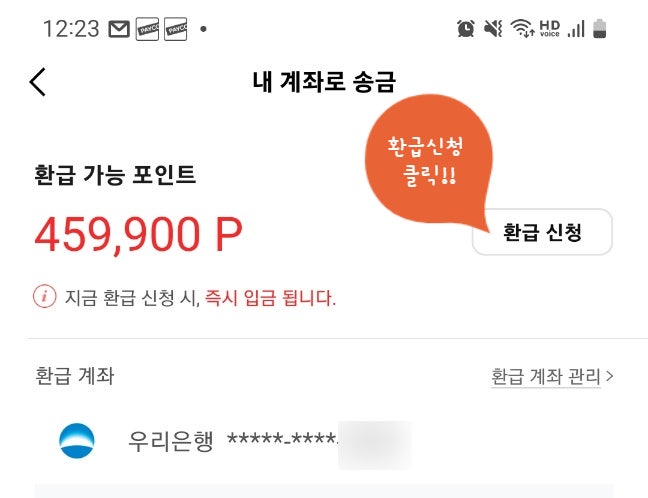Tap the first PAYCO notification icon
Viewport: 648px width, 498px height.
coord(147,29)
